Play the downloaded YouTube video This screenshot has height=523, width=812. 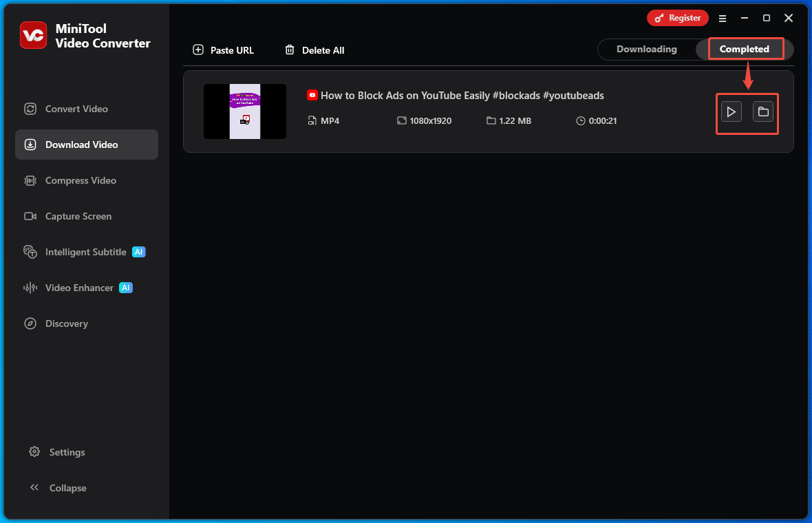tap(731, 112)
